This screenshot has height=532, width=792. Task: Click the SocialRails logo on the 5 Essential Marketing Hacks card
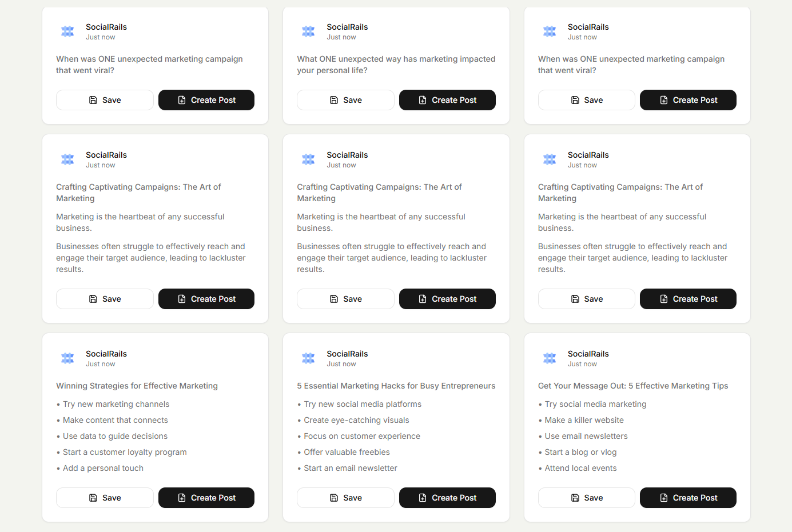308,358
